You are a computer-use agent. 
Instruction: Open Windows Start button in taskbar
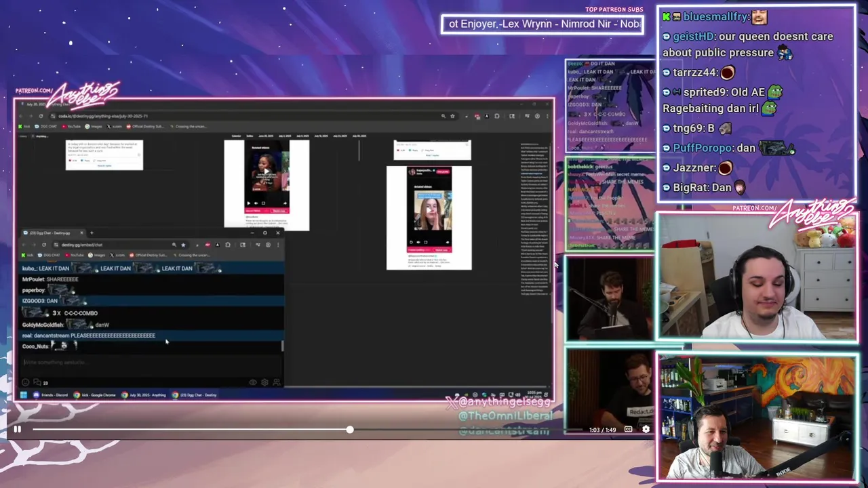click(24, 395)
